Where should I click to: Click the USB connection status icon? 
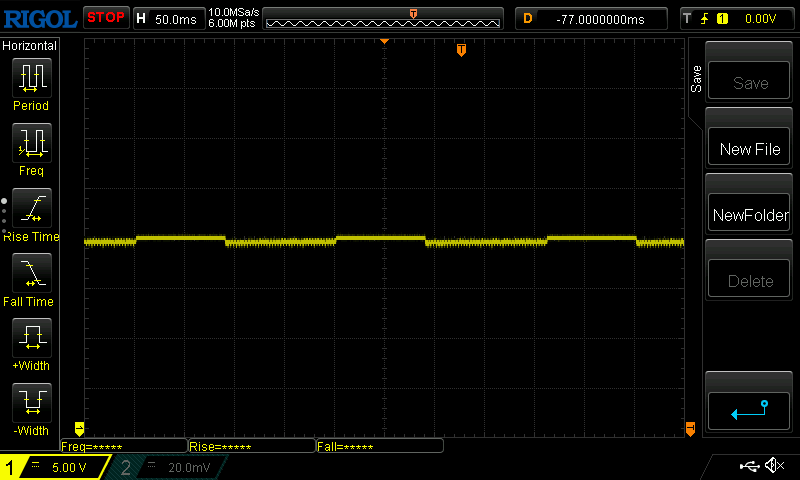click(748, 466)
